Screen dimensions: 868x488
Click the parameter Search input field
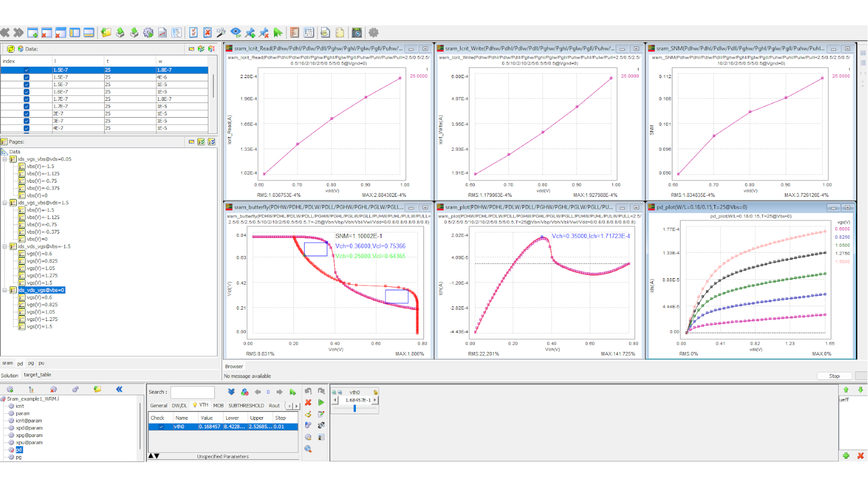(193, 392)
